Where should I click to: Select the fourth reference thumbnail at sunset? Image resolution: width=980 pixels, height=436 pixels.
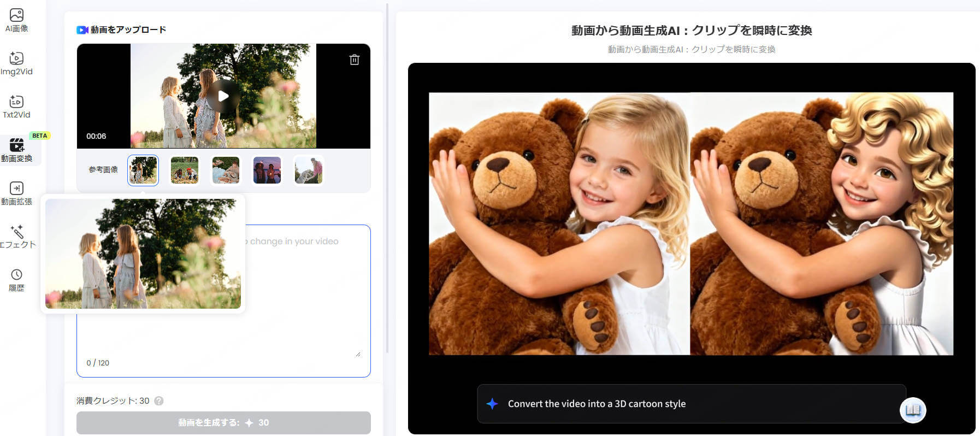coord(267,170)
